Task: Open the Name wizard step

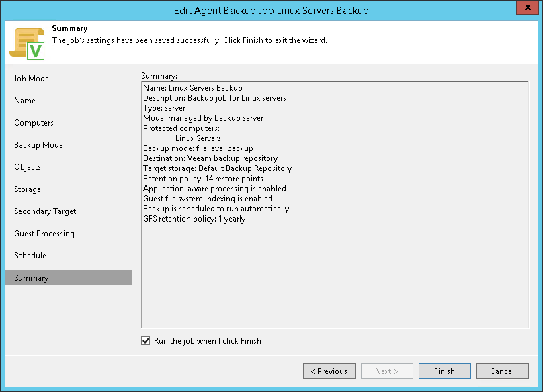Action: (25, 101)
